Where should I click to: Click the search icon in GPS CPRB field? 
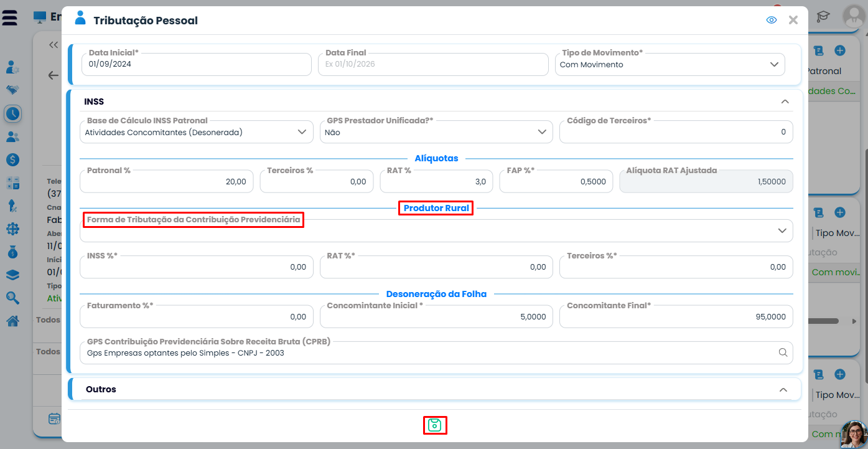[x=783, y=352]
